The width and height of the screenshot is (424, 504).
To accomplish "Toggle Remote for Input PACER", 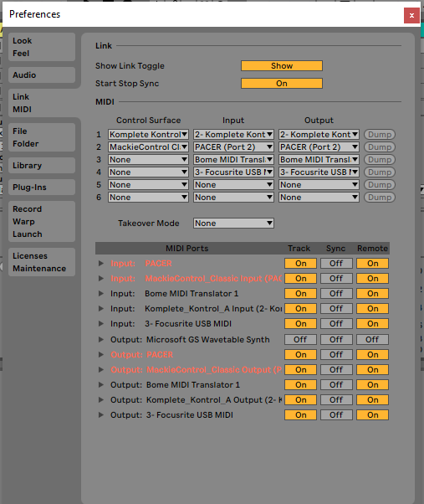I will point(372,263).
